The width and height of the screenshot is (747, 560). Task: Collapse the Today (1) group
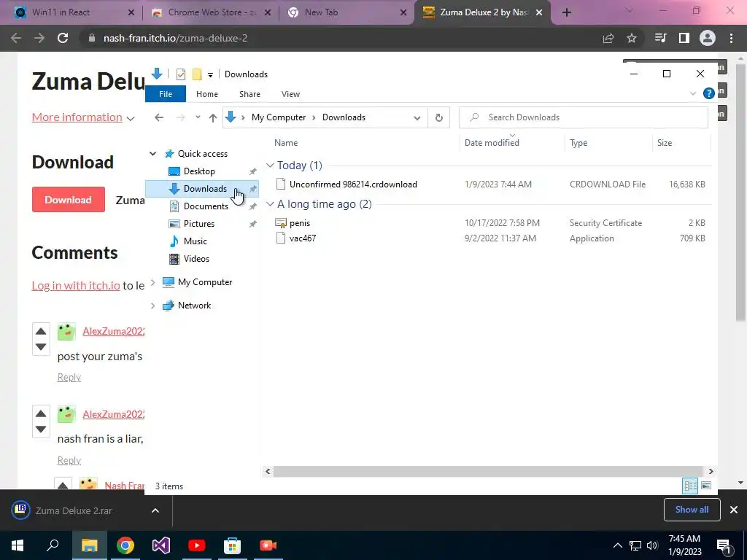pyautogui.click(x=270, y=166)
